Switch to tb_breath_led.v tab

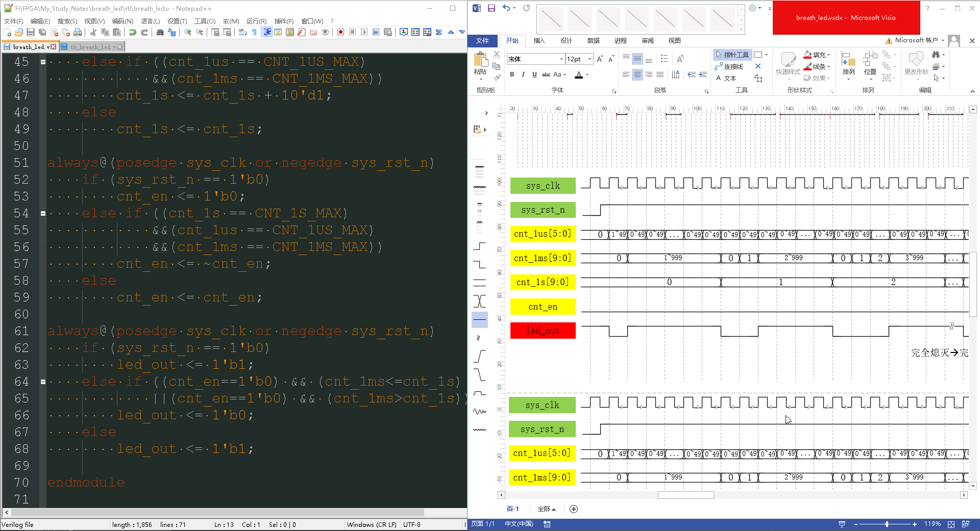pyautogui.click(x=92, y=47)
